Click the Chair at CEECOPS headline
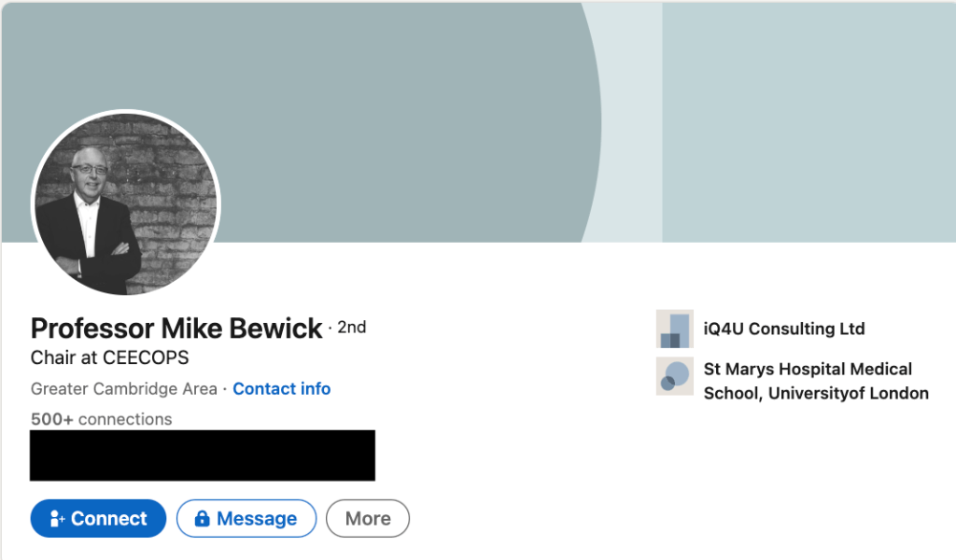 tap(110, 357)
